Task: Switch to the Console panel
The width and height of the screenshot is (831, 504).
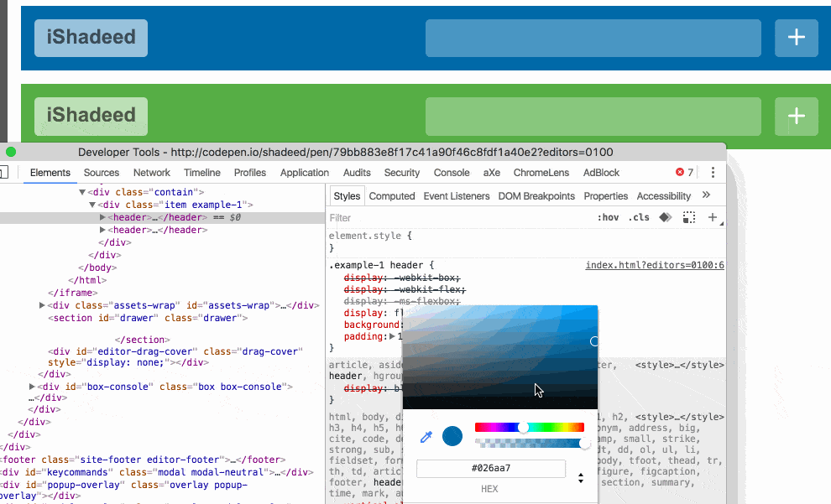Action: click(x=452, y=172)
